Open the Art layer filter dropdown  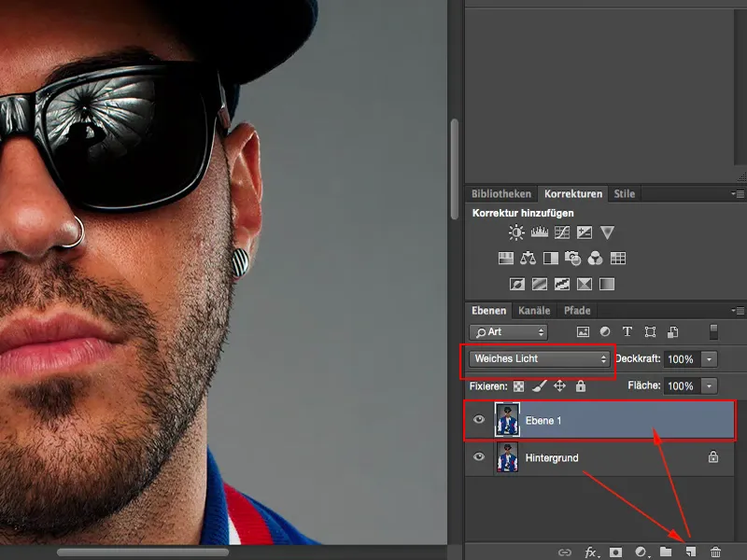tap(508, 332)
